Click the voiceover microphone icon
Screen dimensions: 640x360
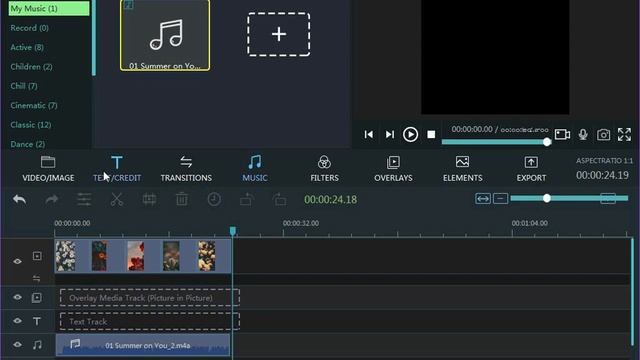click(x=583, y=134)
